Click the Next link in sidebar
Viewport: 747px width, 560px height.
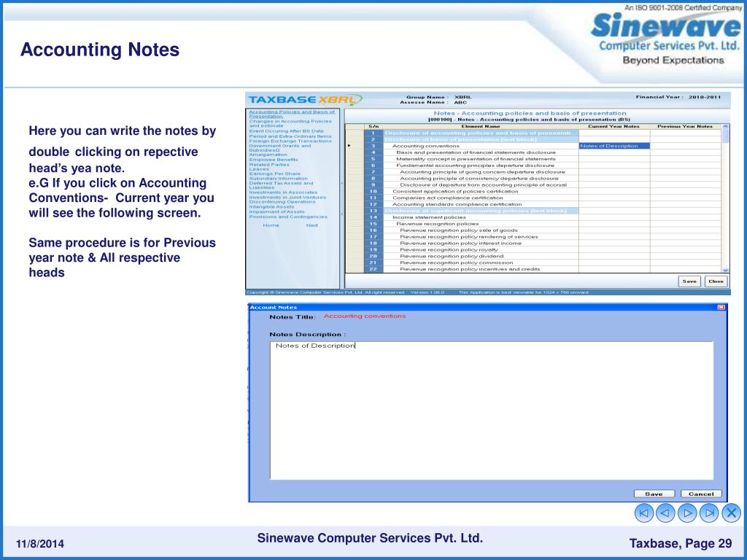coord(312,225)
